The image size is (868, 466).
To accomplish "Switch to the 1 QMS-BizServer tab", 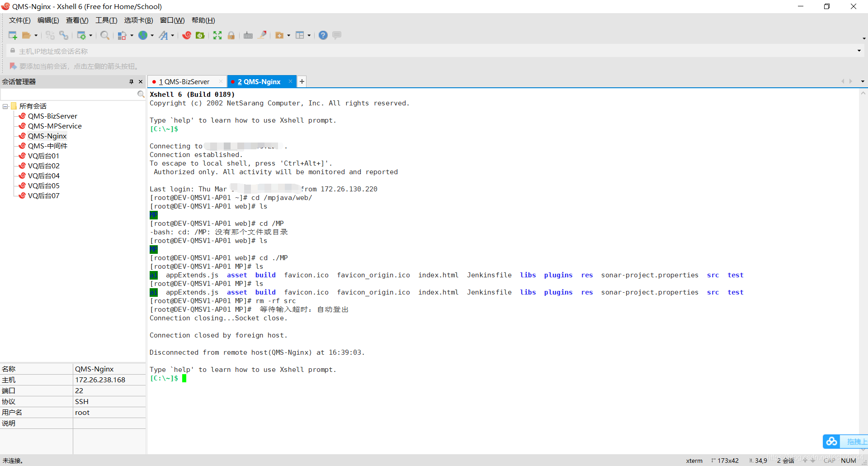I will [x=186, y=81].
